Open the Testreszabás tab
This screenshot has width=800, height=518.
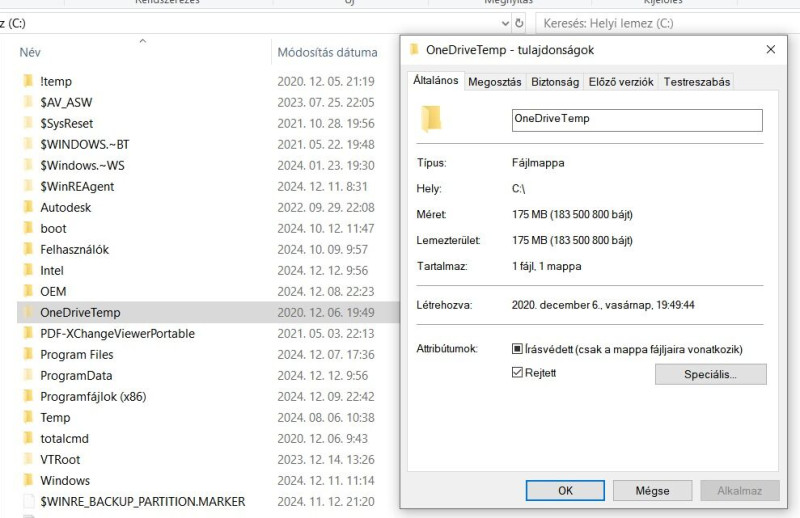[x=696, y=82]
